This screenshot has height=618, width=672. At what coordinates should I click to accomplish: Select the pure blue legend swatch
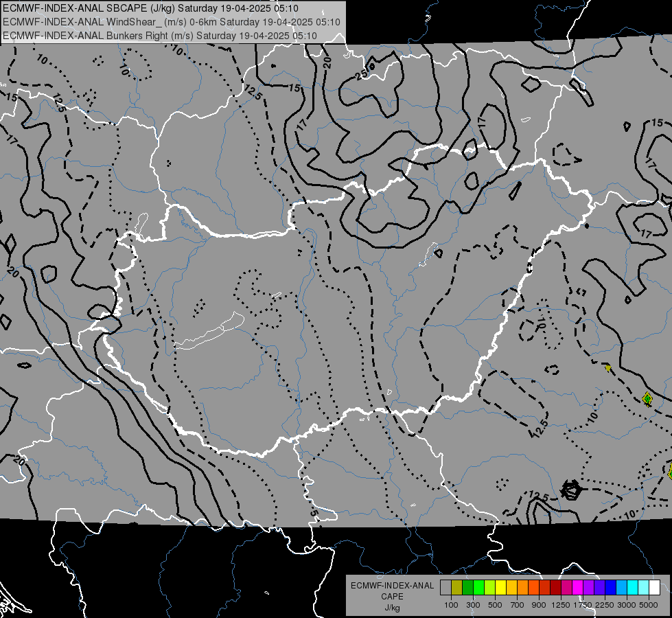pyautogui.click(x=611, y=587)
